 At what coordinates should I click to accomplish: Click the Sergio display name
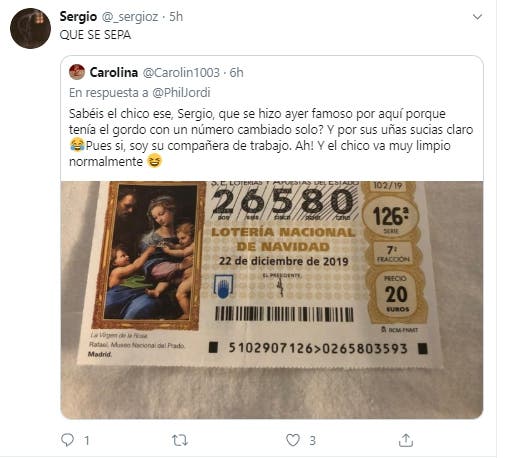click(x=78, y=16)
